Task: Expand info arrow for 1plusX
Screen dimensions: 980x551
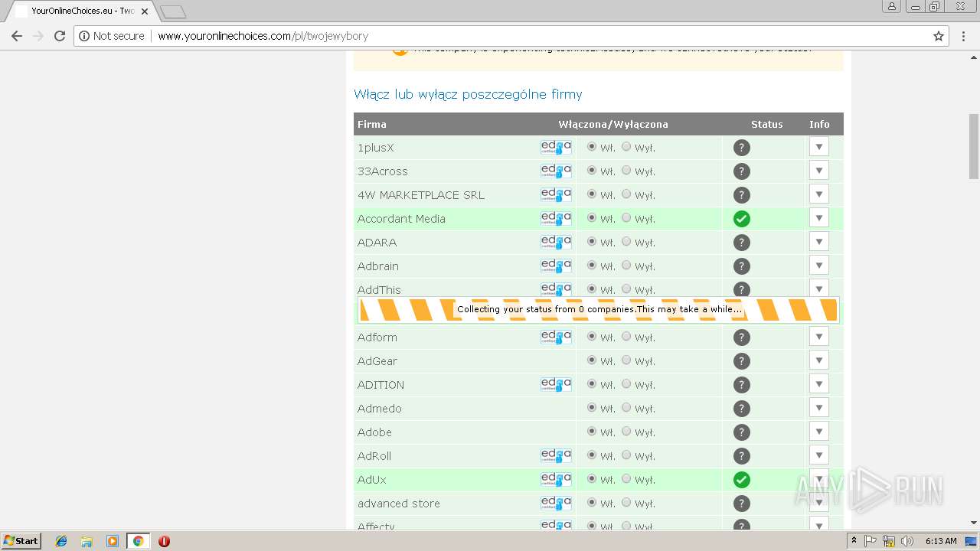Action: tap(819, 147)
